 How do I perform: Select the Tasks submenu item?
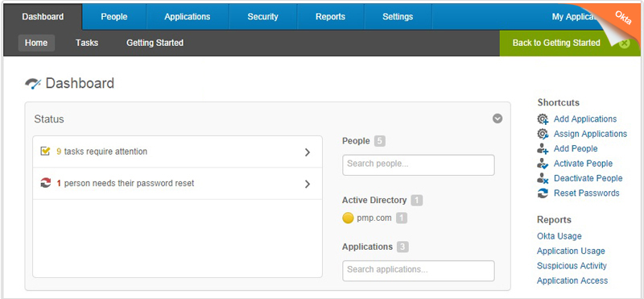(87, 43)
